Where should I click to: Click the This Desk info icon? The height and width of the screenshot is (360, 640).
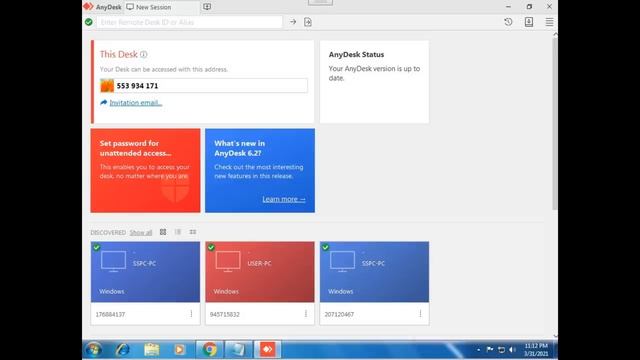144,54
